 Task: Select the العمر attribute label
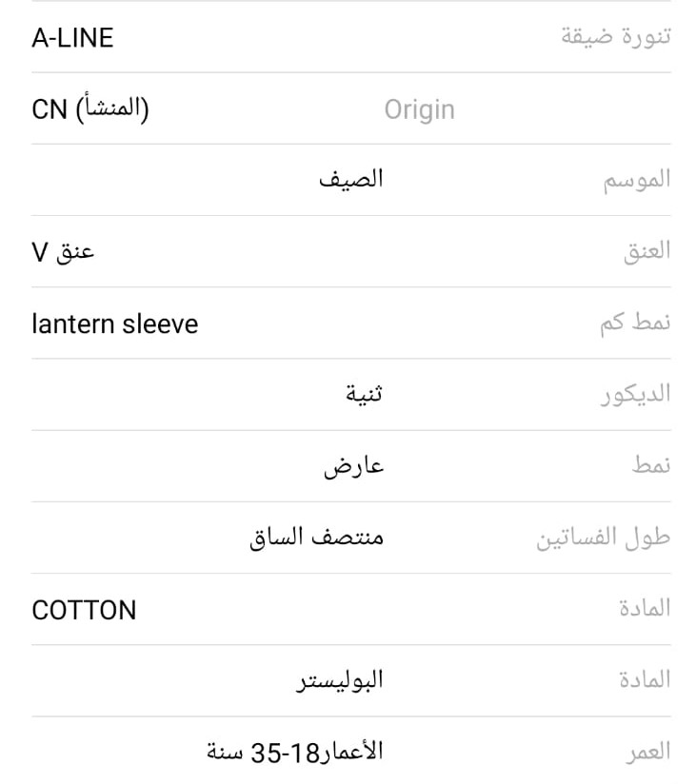647,753
